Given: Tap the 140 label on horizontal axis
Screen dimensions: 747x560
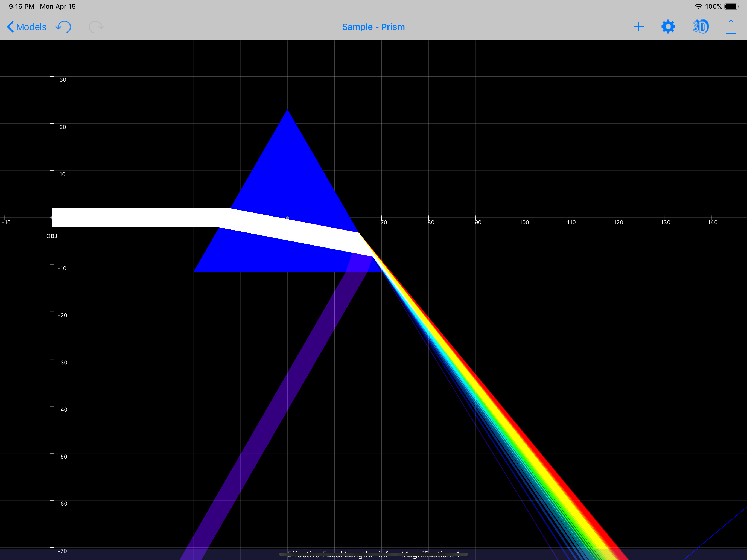Looking at the screenshot, I should point(713,222).
